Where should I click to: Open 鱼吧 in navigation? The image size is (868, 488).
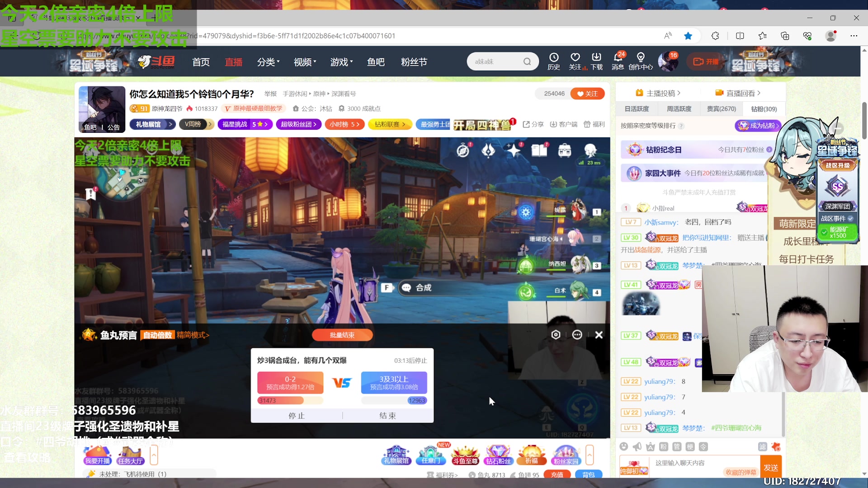coord(376,62)
